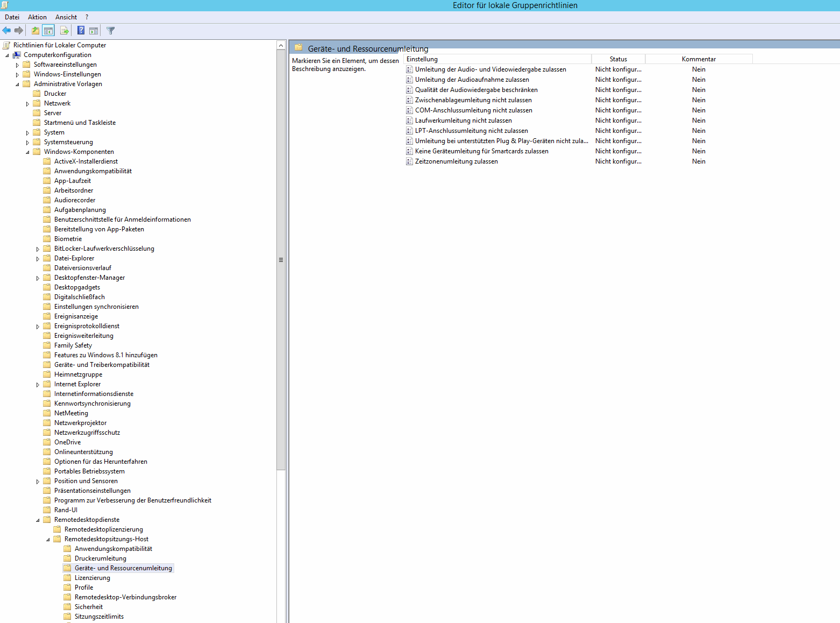
Task: Click the folder icon beside Sicherheit
Action: (68, 607)
